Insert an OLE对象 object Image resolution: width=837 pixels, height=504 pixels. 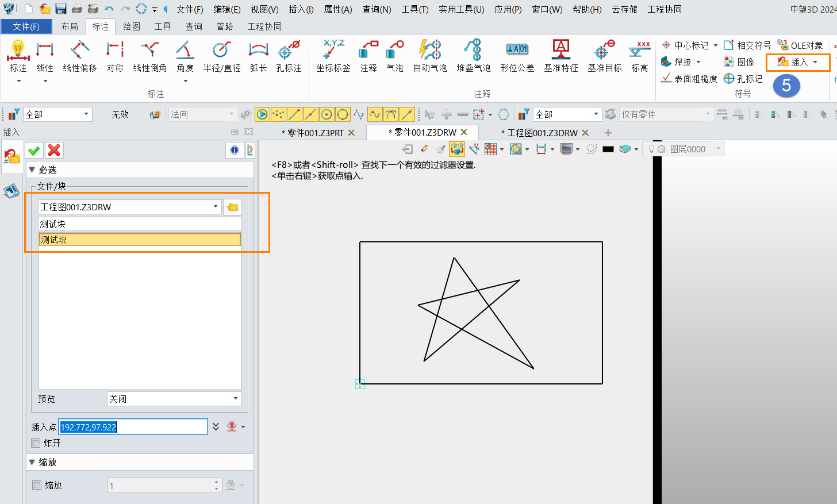point(800,45)
